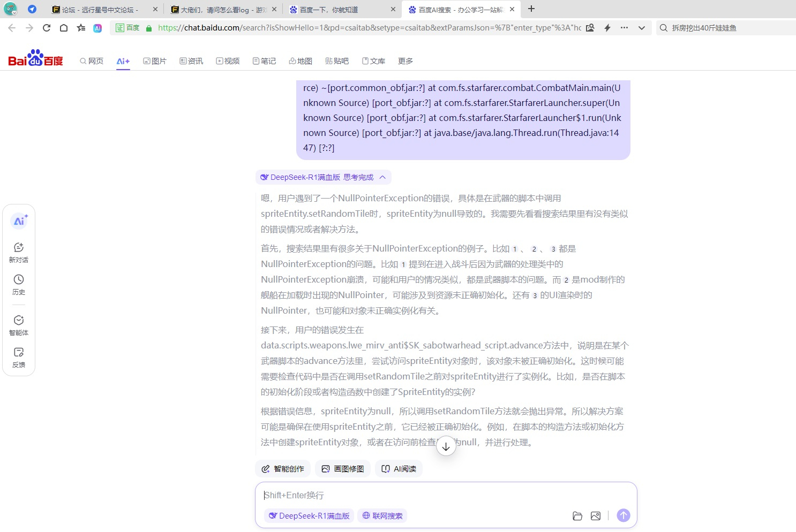Open the DeepSeek-R1满血版 model selector
The height and width of the screenshot is (532, 796).
click(309, 515)
